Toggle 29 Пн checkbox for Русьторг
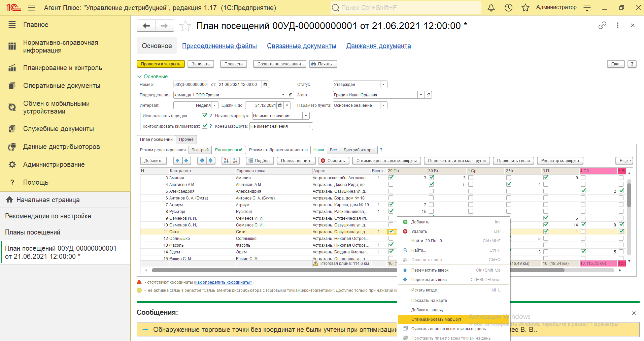This screenshot has height=341, width=644. point(391,211)
